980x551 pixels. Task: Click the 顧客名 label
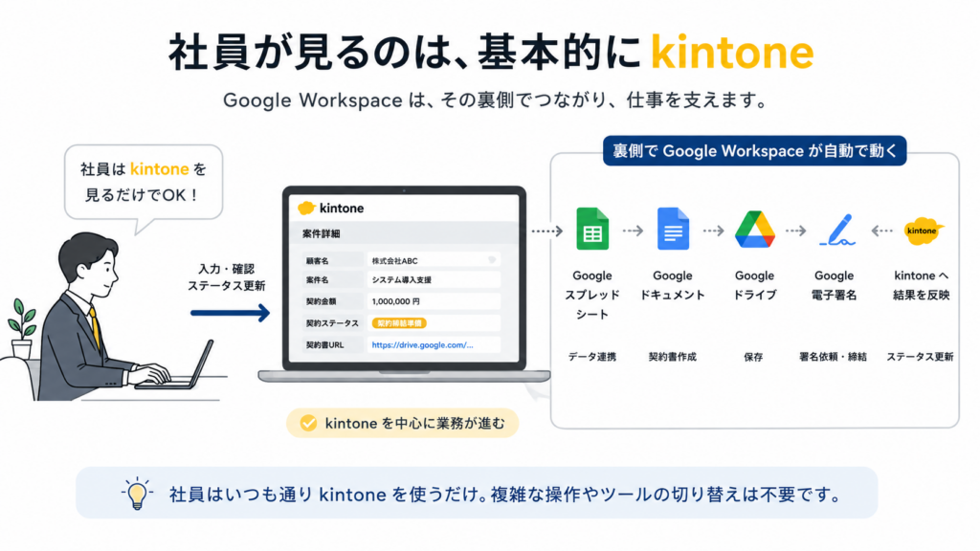point(318,260)
